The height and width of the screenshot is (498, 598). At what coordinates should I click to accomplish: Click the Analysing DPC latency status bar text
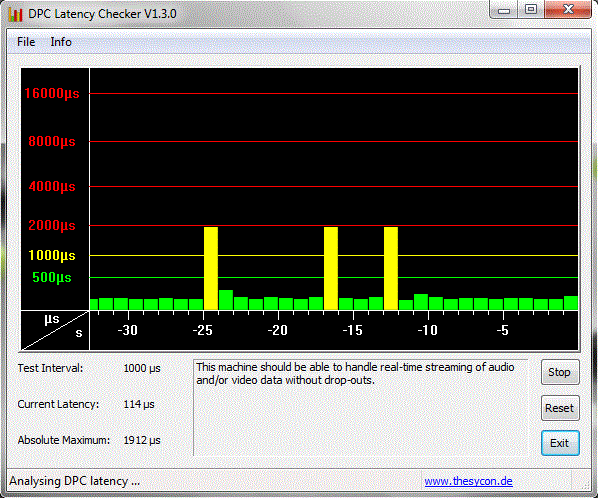[75, 481]
